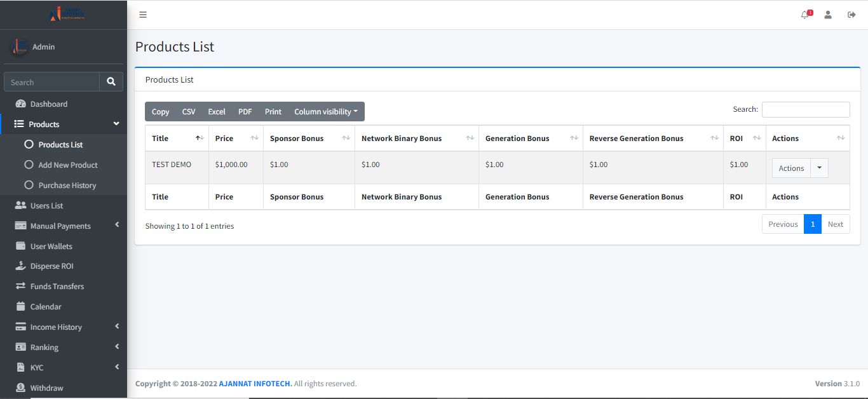The height and width of the screenshot is (399, 868).
Task: Open the user profile icon
Action: pyautogui.click(x=828, y=15)
